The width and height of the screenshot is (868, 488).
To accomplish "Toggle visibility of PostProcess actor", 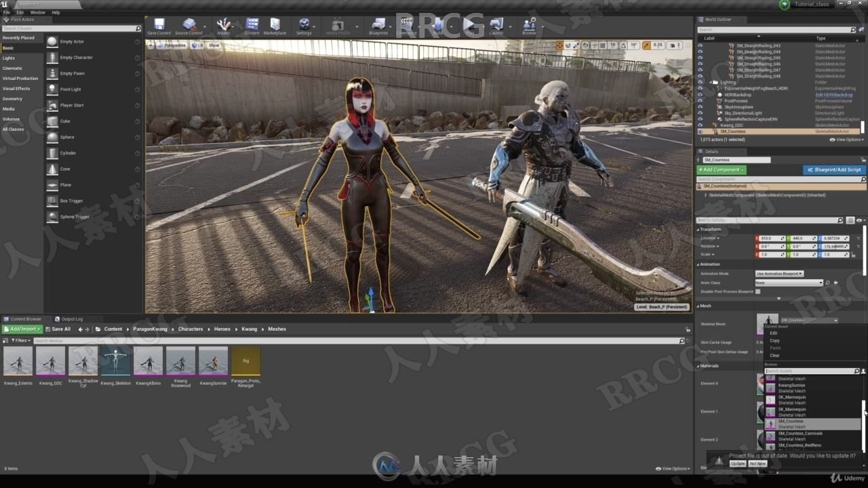I will (701, 101).
